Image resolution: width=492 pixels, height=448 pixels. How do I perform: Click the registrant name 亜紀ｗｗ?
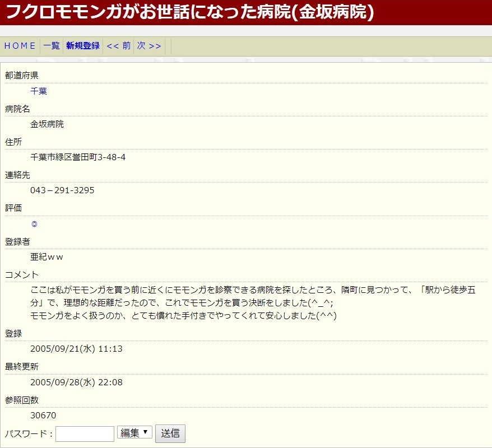[47, 257]
